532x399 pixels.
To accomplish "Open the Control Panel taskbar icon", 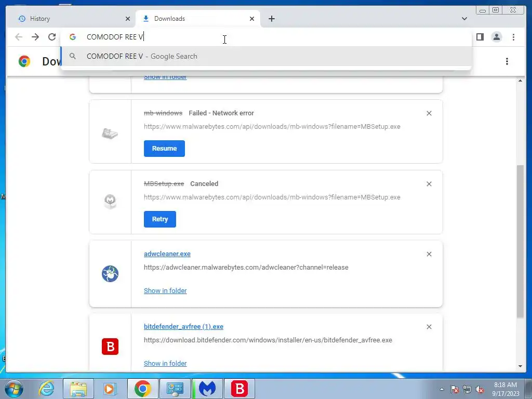I will pos(175,389).
